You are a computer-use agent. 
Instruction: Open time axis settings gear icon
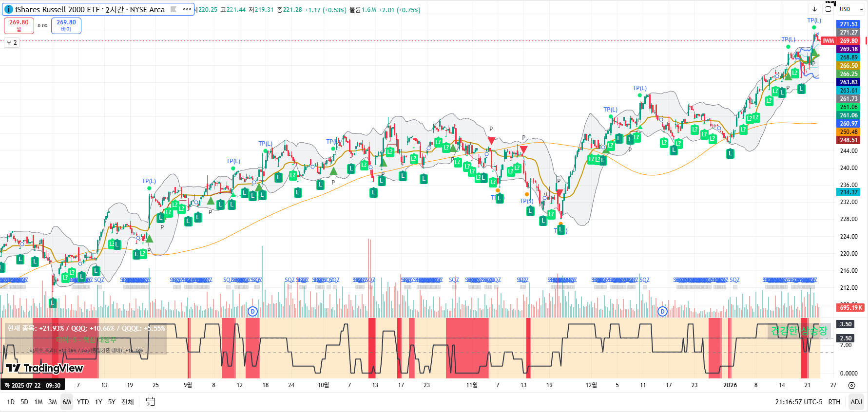click(x=851, y=385)
